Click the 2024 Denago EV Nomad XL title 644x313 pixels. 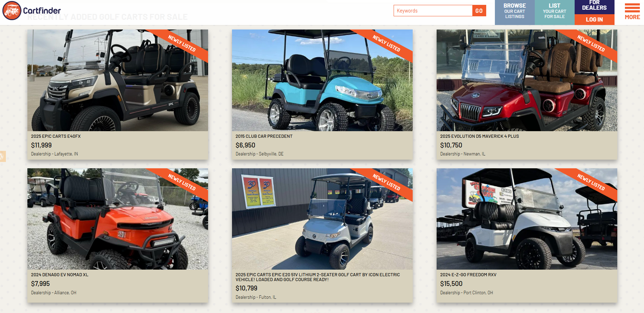point(60,275)
